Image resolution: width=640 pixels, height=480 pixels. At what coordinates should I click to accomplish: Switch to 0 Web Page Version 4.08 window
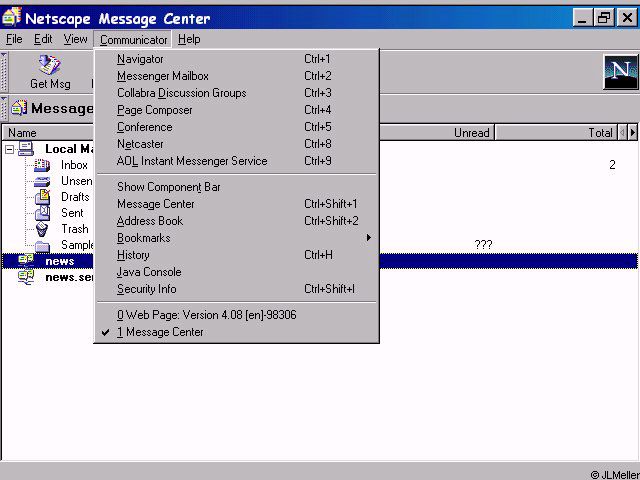[236, 315]
